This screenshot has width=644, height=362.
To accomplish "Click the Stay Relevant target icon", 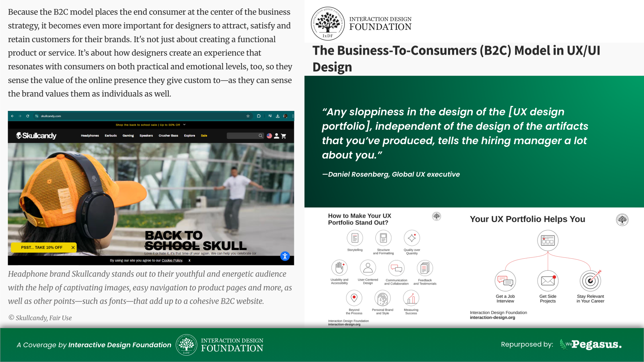I will (x=590, y=281).
